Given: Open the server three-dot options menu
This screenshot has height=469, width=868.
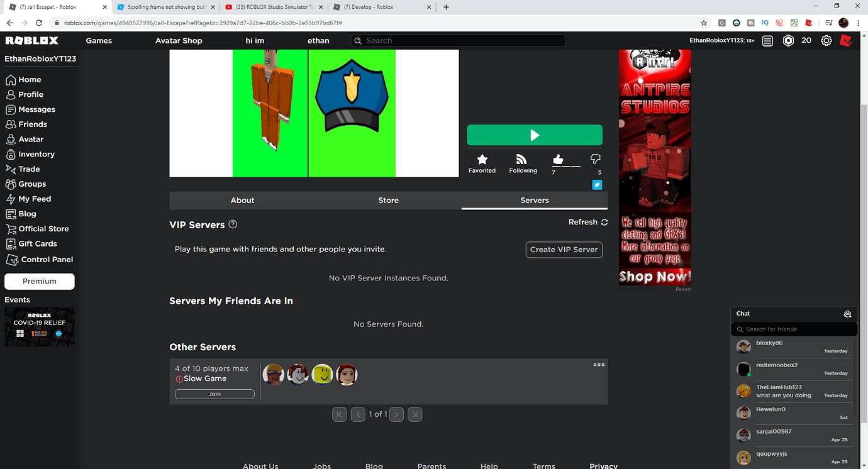Looking at the screenshot, I should tap(599, 365).
